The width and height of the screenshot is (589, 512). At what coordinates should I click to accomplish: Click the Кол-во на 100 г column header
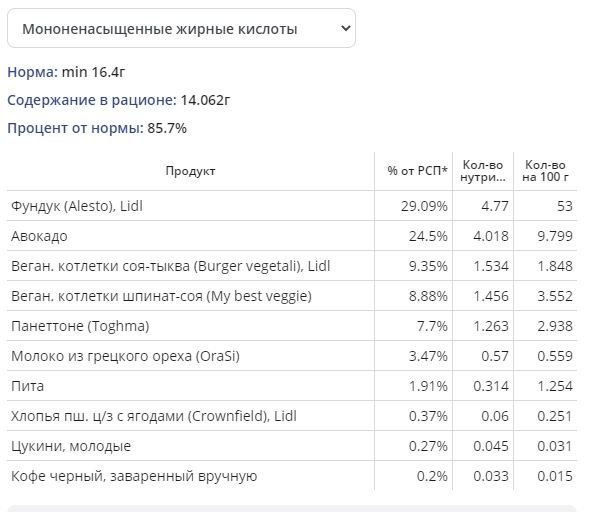[545, 171]
